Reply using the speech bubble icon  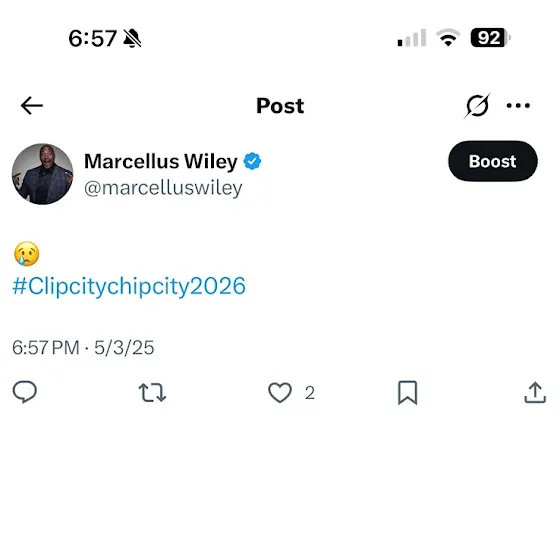[25, 392]
